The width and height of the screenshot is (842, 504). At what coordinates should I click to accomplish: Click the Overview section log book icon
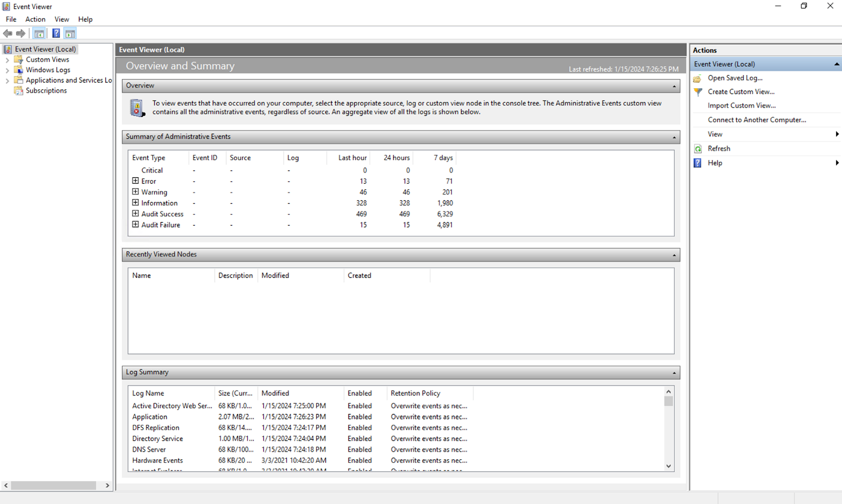click(x=137, y=108)
